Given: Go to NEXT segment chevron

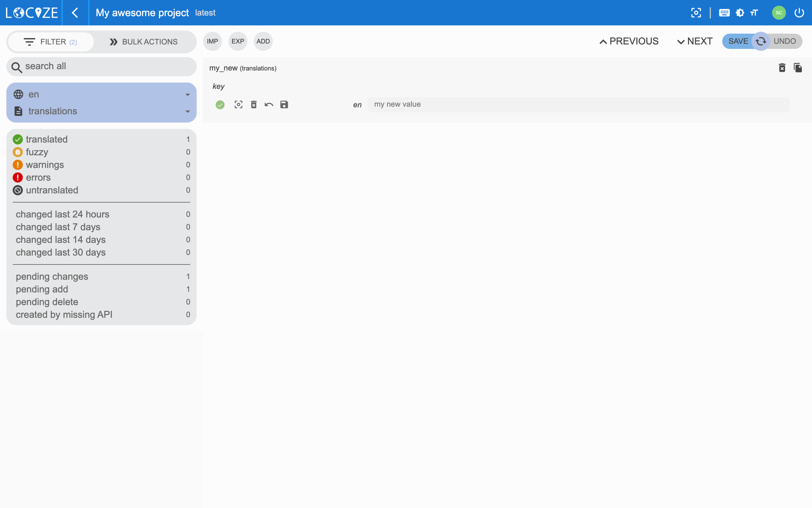Looking at the screenshot, I should (x=694, y=41).
